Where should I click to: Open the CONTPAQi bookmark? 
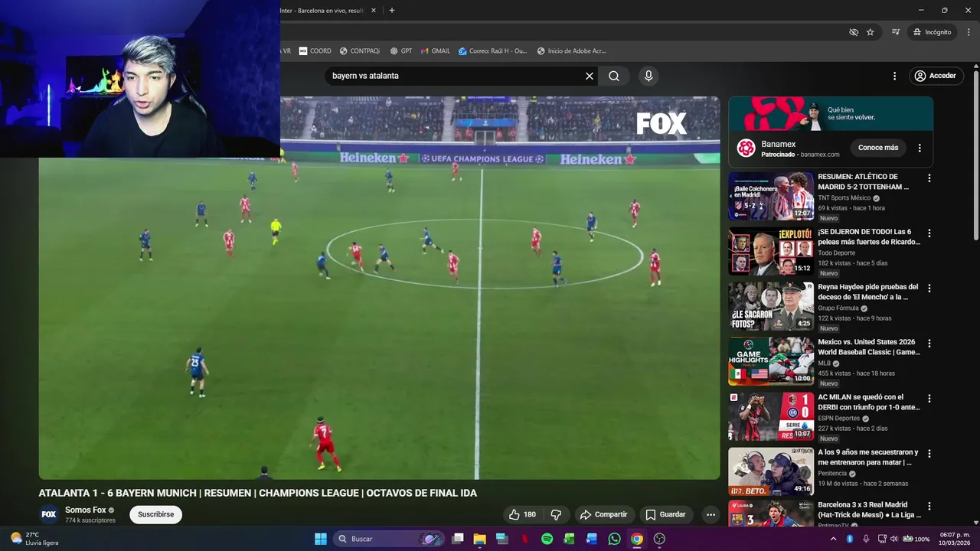pyautogui.click(x=360, y=51)
